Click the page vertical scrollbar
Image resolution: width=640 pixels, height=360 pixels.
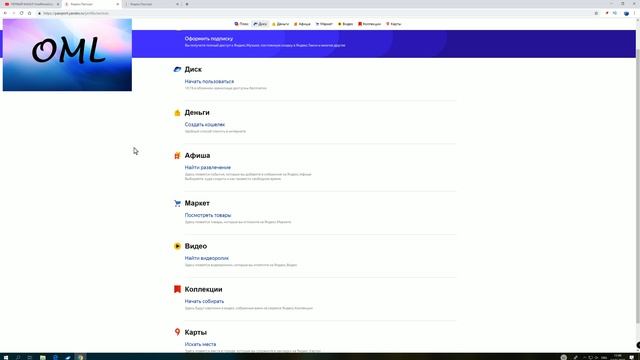tap(638, 186)
